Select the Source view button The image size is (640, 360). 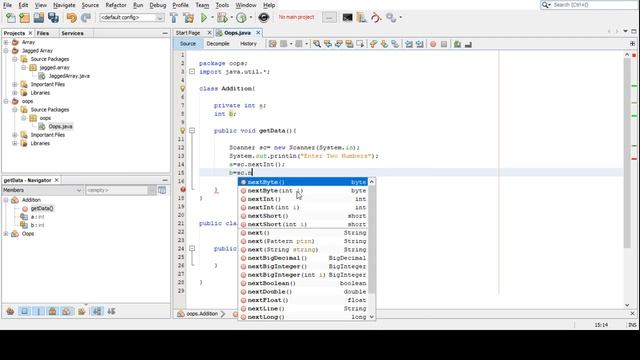coord(188,44)
